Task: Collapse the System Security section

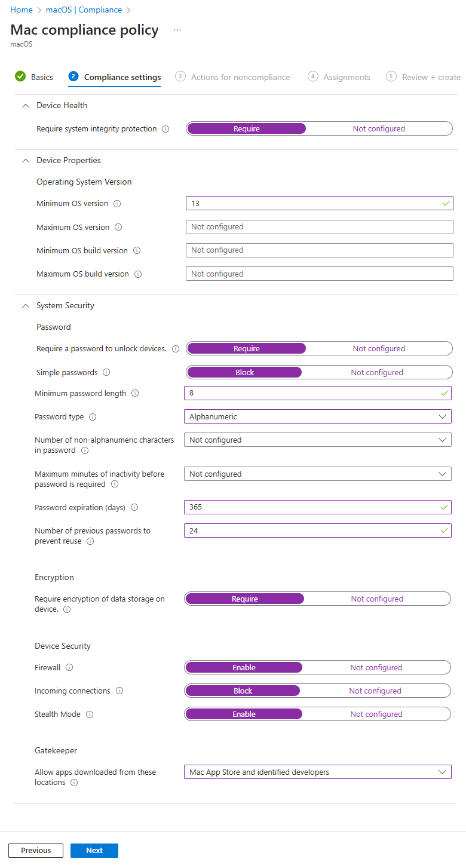Action: pyautogui.click(x=25, y=305)
